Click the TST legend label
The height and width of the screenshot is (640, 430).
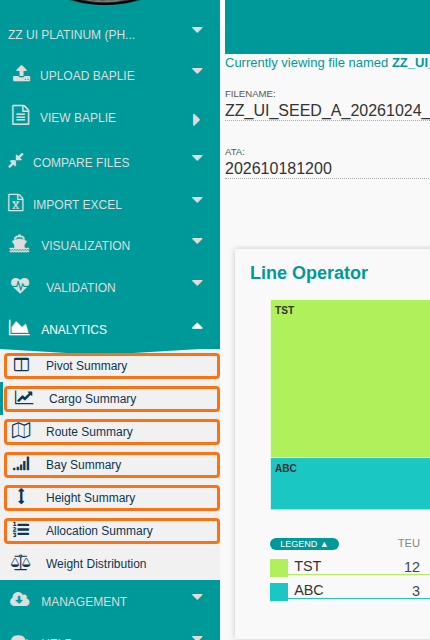click(x=308, y=567)
